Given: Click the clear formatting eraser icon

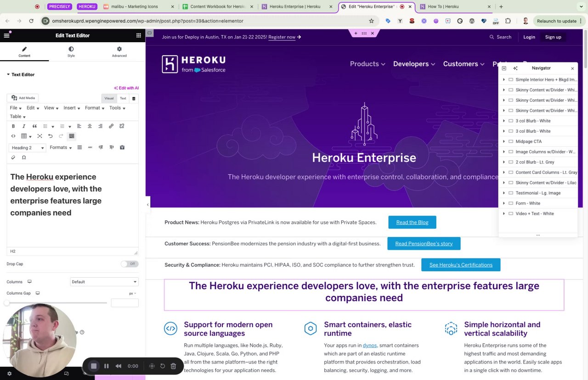Looking at the screenshot, I should [13, 157].
